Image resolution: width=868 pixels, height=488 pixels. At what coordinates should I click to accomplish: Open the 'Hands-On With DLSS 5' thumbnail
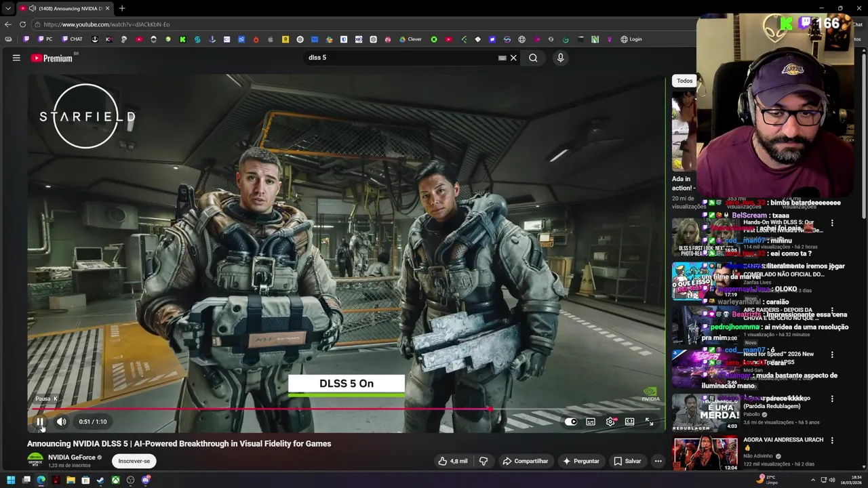(x=705, y=237)
